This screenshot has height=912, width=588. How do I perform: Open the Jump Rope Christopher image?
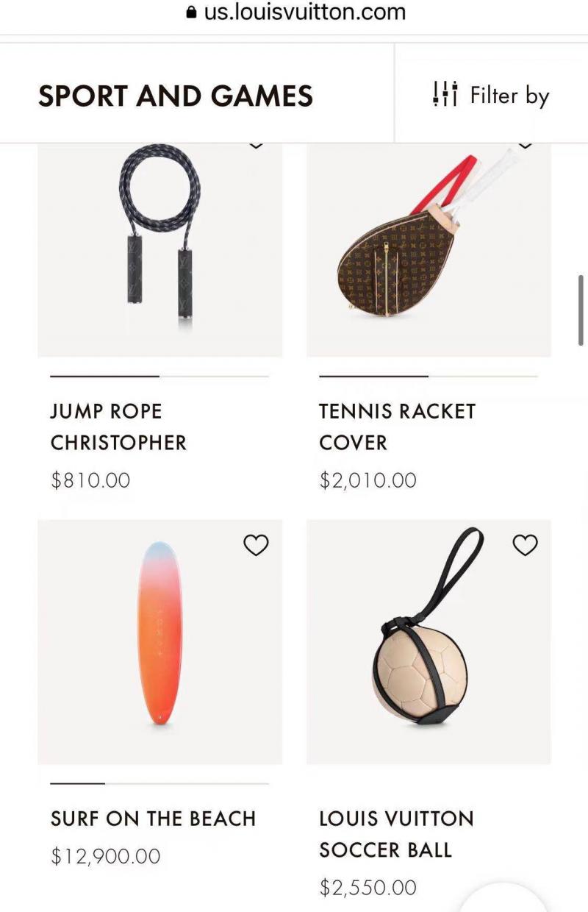tap(160, 250)
